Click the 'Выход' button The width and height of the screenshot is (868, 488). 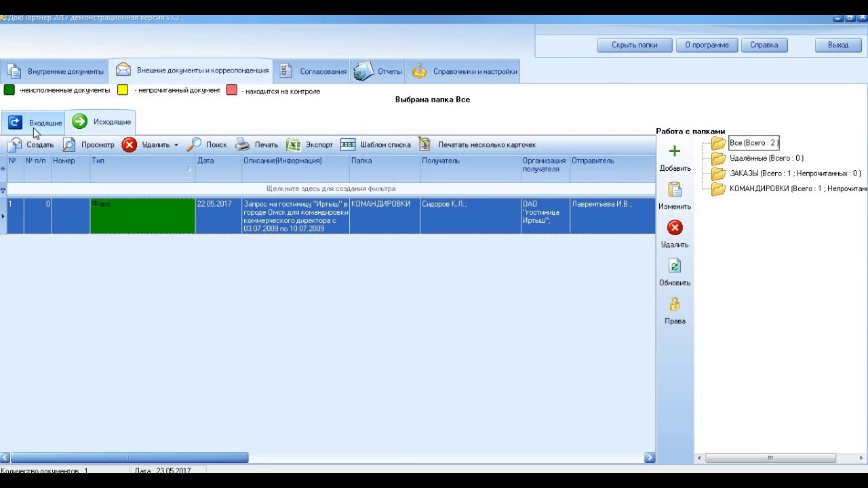coord(838,45)
